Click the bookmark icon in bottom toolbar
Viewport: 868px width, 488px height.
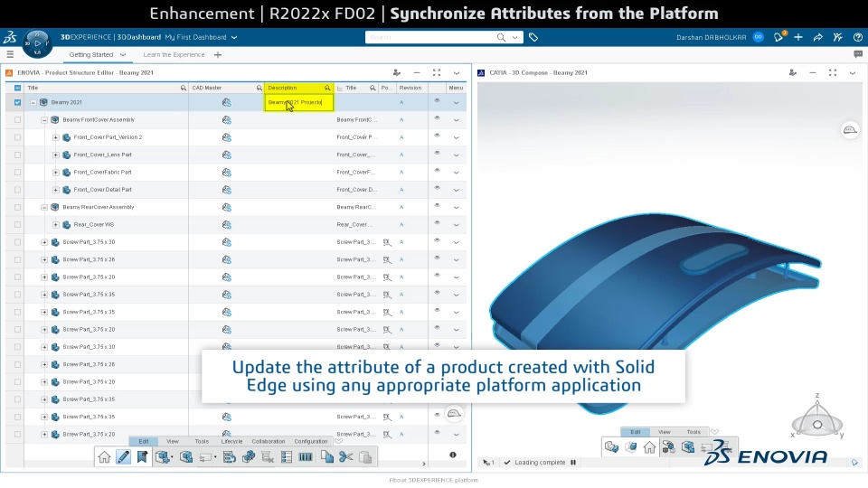click(x=142, y=457)
